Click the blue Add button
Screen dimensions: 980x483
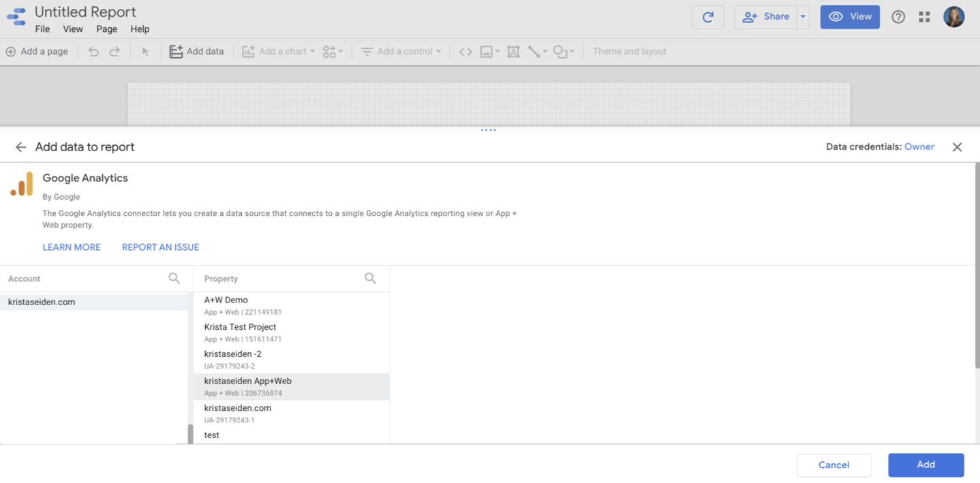925,465
